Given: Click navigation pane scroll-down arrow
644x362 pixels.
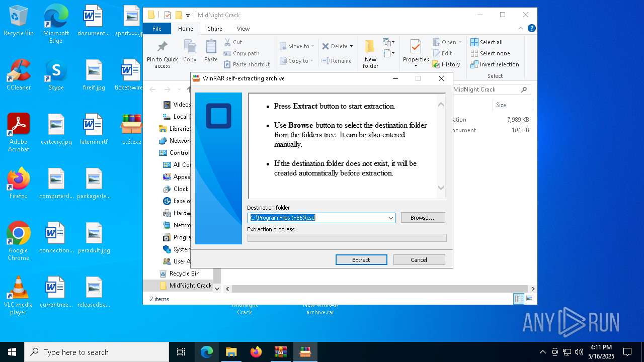Looking at the screenshot, I should point(217,289).
